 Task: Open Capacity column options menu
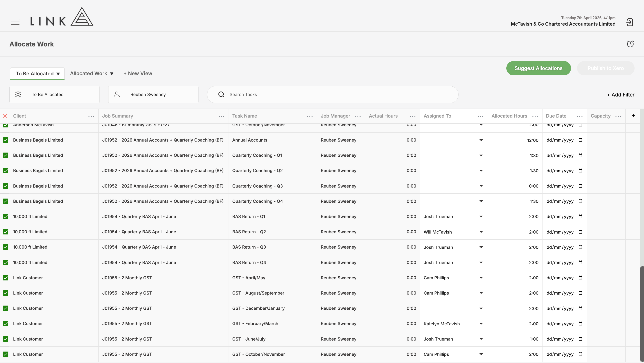pyautogui.click(x=618, y=117)
